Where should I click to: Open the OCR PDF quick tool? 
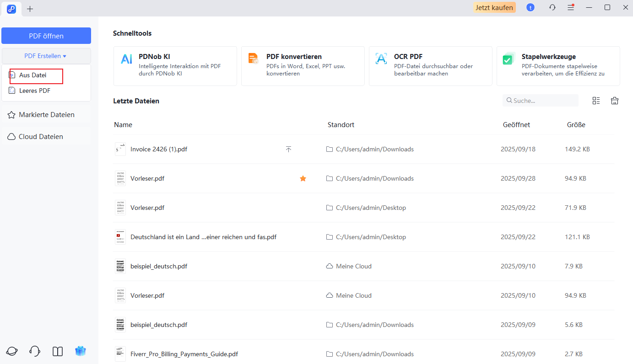click(x=430, y=66)
